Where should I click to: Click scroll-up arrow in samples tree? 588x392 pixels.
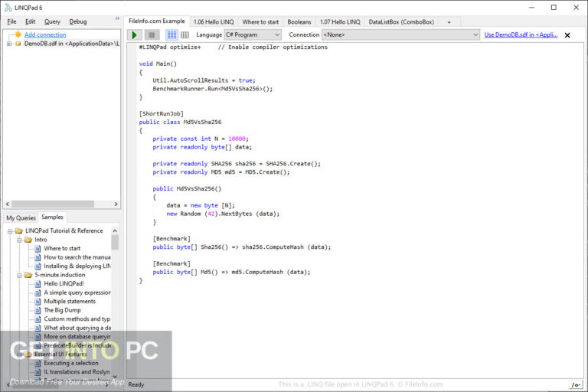point(115,230)
